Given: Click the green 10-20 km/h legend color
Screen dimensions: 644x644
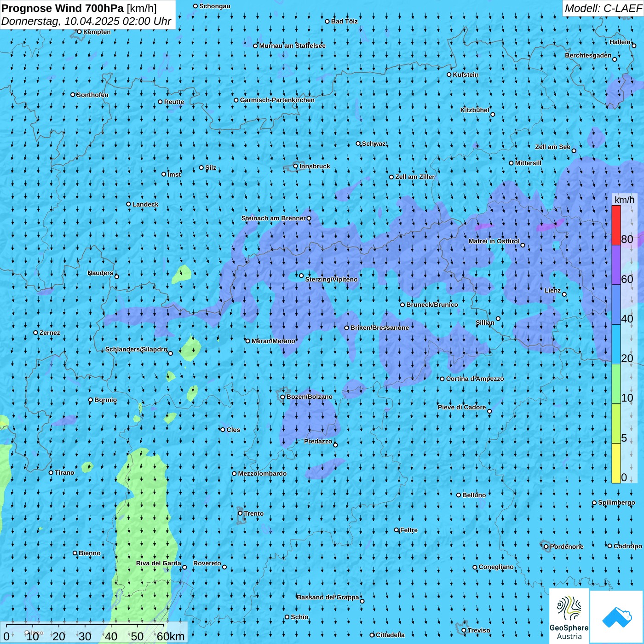Looking at the screenshot, I should coord(616,384).
